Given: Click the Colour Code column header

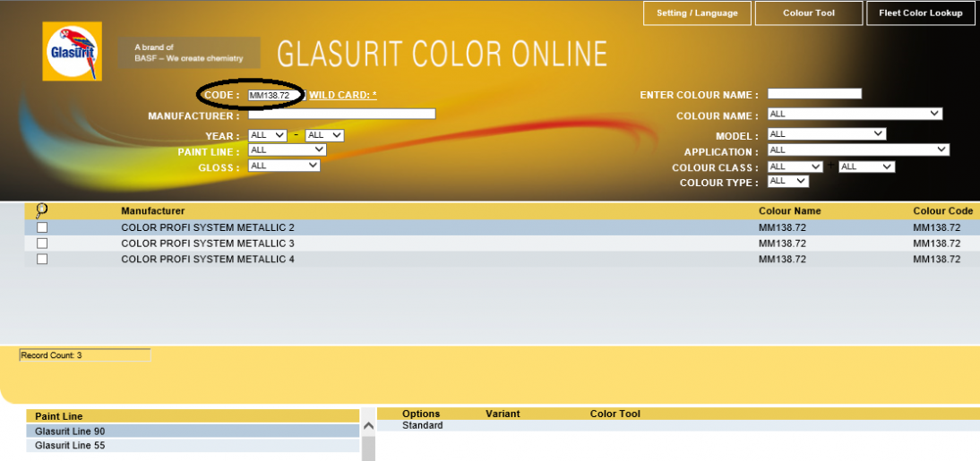Looking at the screenshot, I should click(x=942, y=211).
